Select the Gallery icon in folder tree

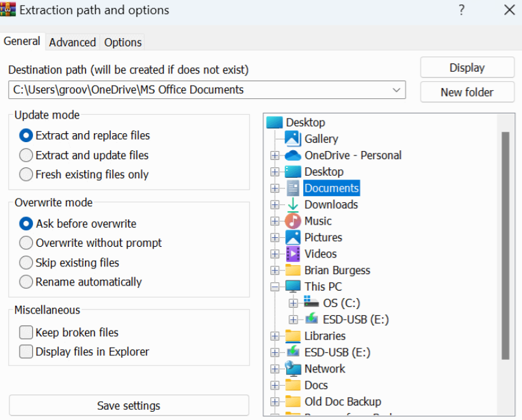coord(294,138)
